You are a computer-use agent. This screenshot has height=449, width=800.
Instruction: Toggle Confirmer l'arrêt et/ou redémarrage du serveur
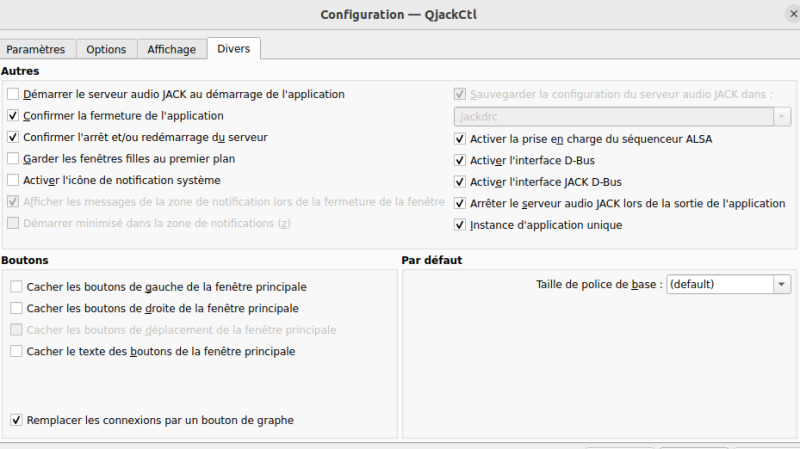(14, 136)
